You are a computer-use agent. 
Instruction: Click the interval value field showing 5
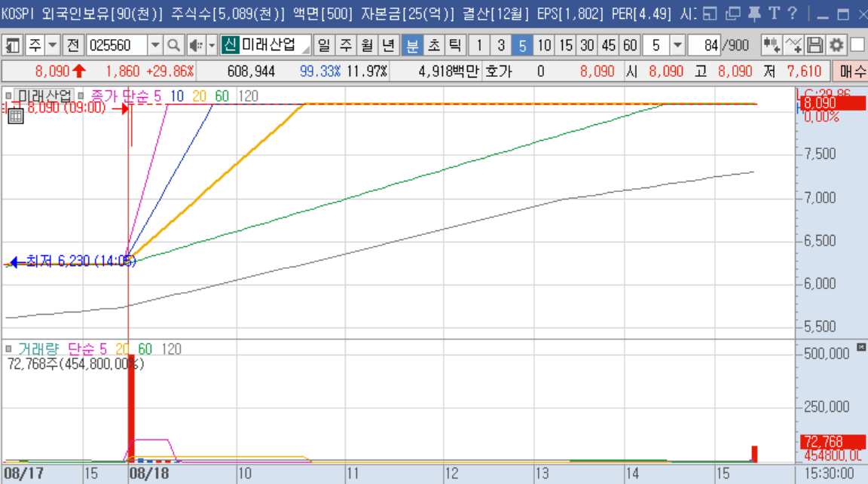(656, 45)
